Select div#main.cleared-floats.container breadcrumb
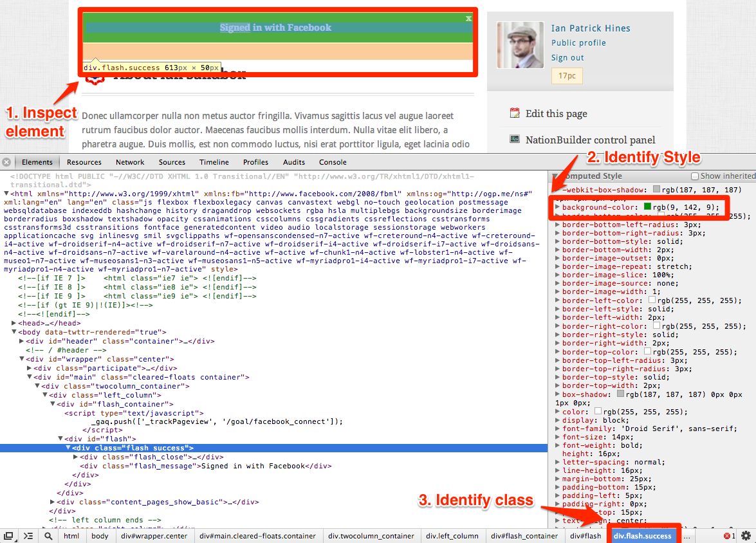Image resolution: width=756 pixels, height=543 pixels. click(x=257, y=536)
